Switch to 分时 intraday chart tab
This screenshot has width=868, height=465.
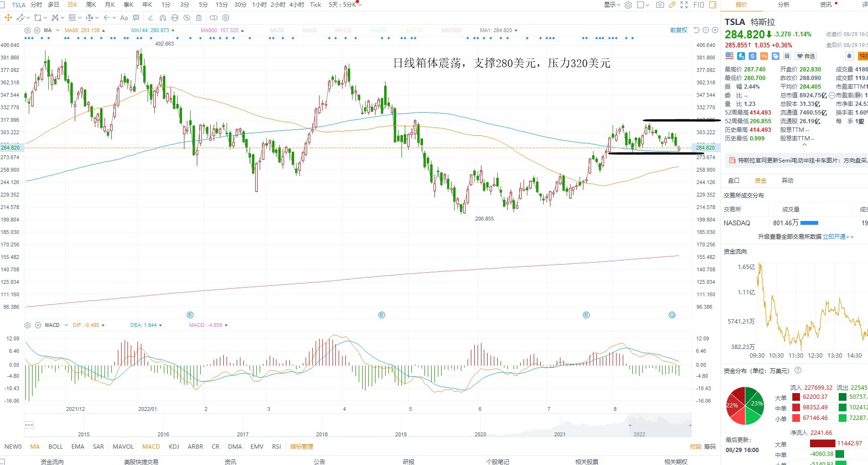tap(36, 5)
